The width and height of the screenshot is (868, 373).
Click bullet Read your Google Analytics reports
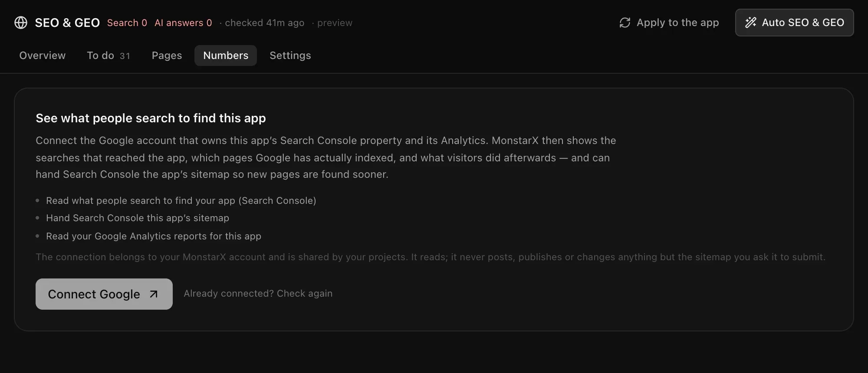[154, 236]
